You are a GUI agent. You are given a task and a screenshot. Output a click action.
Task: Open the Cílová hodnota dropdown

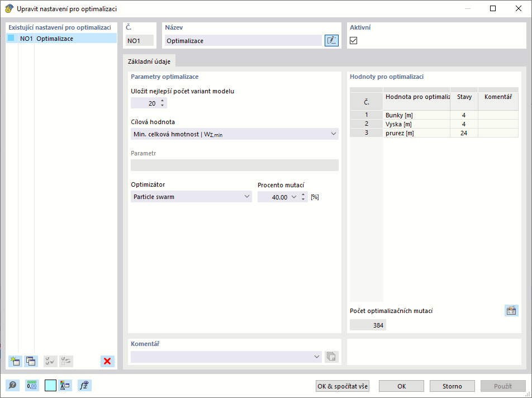[x=333, y=134]
